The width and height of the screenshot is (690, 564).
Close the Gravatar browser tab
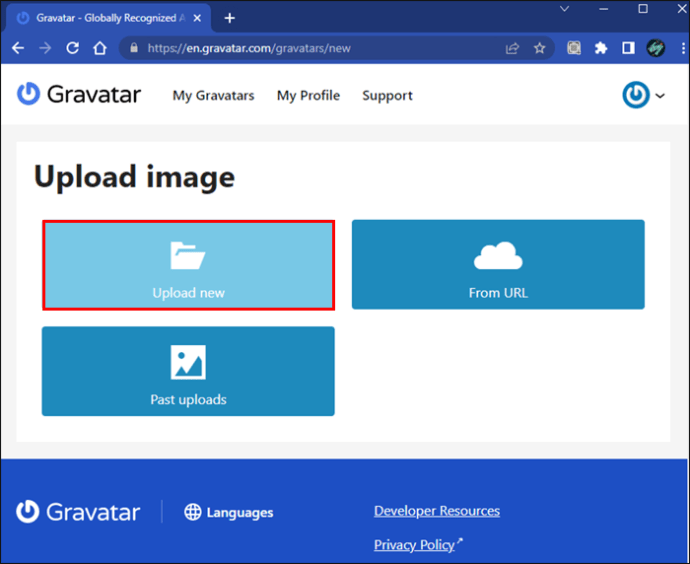pyautogui.click(x=198, y=18)
